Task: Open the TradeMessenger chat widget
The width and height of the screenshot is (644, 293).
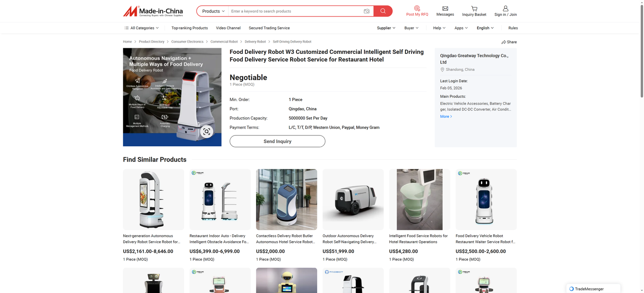Action: pos(593,289)
